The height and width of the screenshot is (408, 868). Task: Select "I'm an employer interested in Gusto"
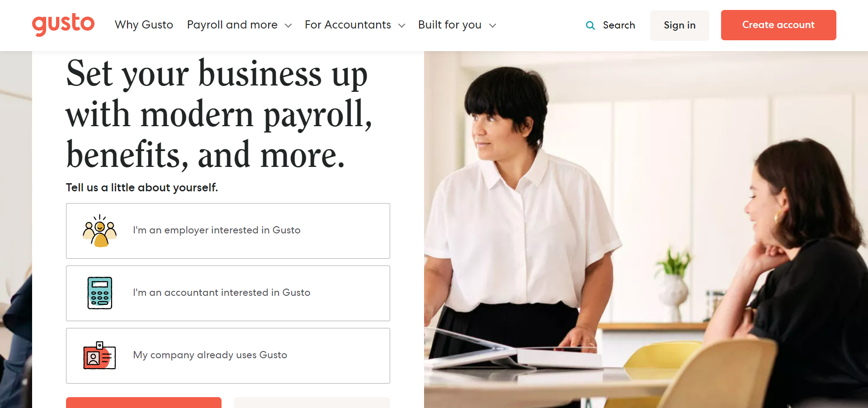[228, 231]
